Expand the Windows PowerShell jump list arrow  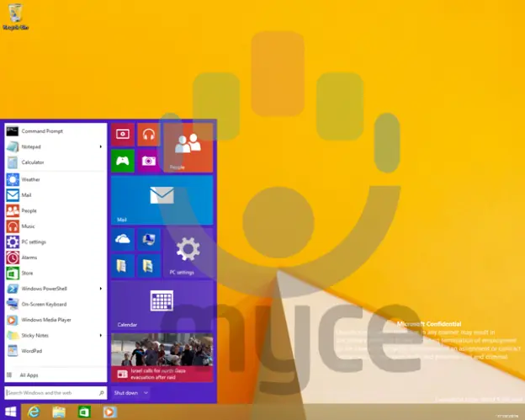101,289
